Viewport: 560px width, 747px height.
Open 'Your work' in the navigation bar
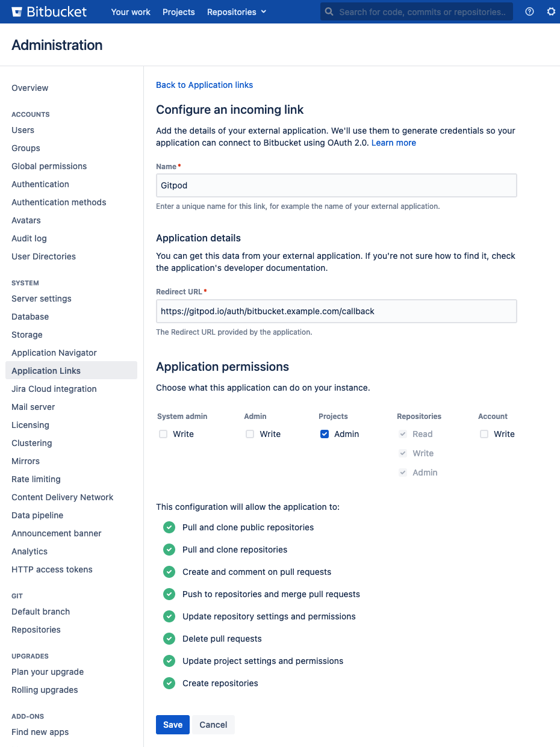click(130, 11)
